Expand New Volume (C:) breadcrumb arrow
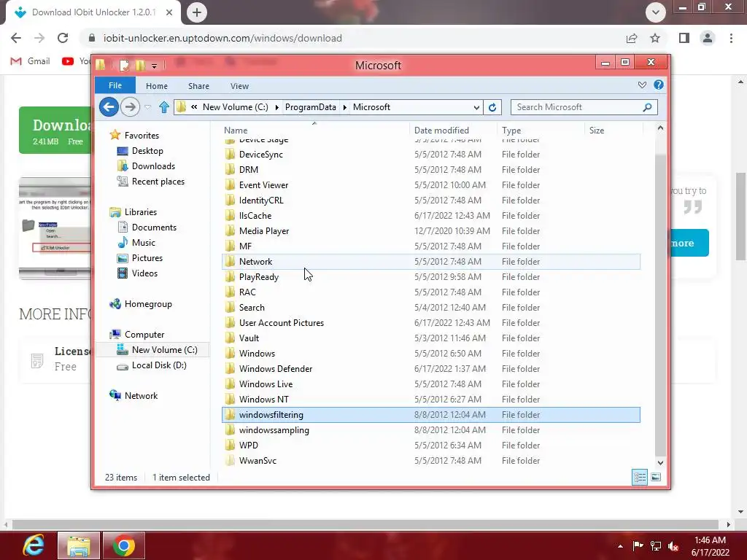This screenshot has height=560, width=747. point(276,107)
